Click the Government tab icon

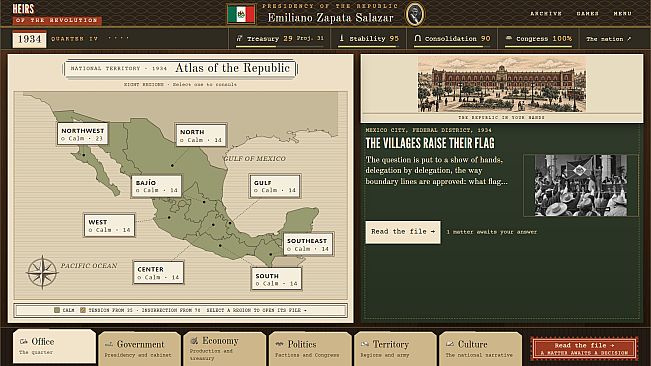coord(109,344)
